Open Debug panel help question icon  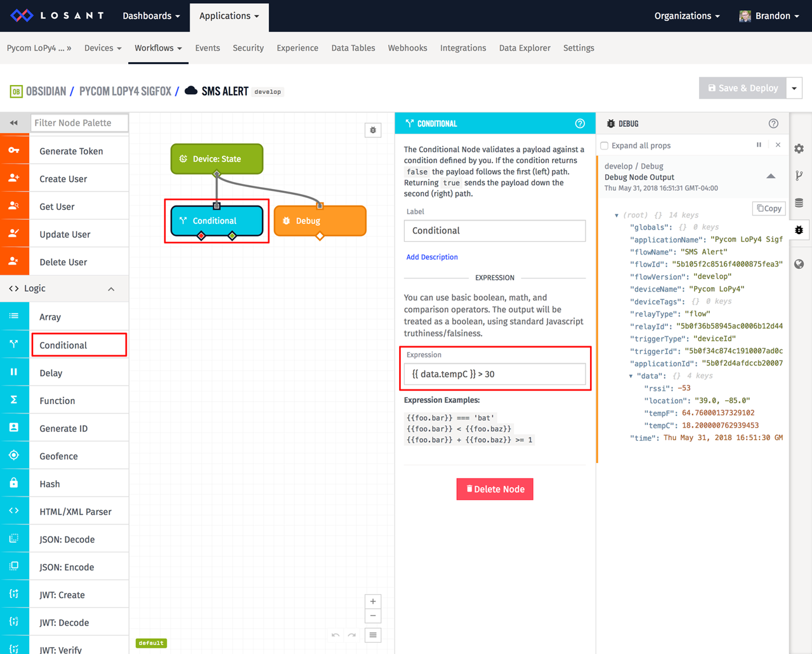(x=773, y=124)
